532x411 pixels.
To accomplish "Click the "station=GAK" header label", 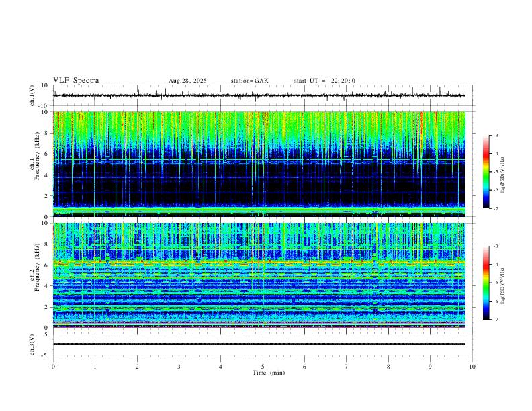I will pyautogui.click(x=249, y=81).
